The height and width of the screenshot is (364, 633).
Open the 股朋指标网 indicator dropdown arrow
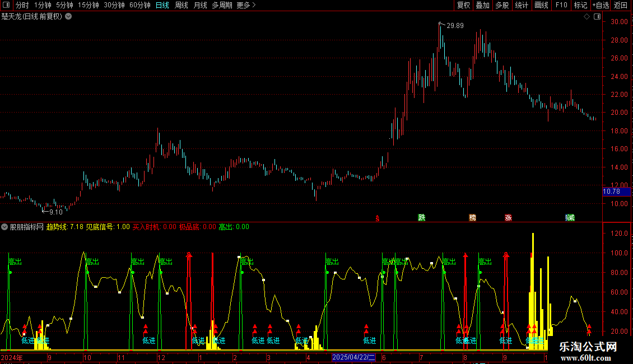pyautogui.click(x=4, y=227)
